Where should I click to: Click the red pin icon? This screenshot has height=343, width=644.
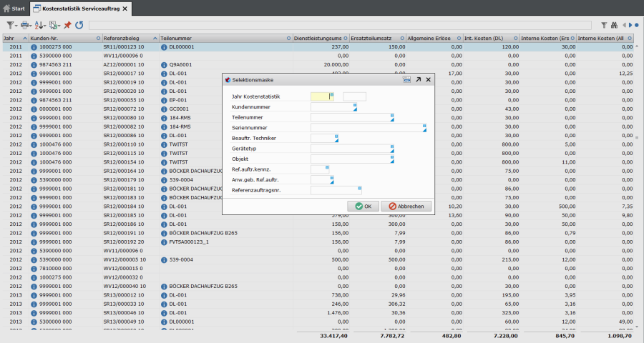click(67, 25)
